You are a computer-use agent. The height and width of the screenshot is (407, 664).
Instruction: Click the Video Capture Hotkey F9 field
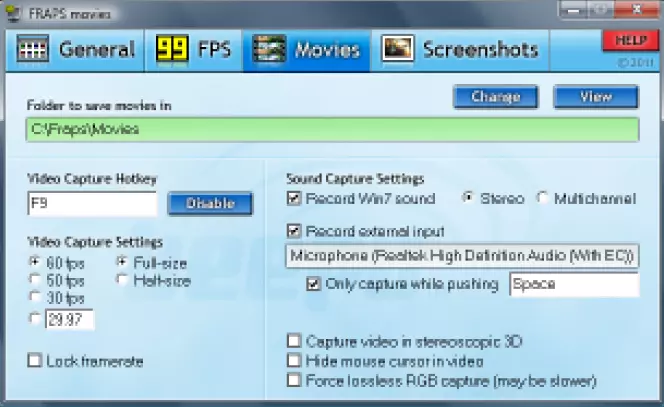click(92, 204)
